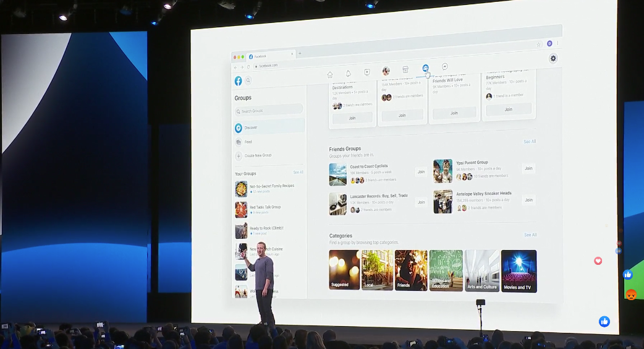644x349 pixels.
Task: Open the Watch video icon
Action: [x=367, y=72]
